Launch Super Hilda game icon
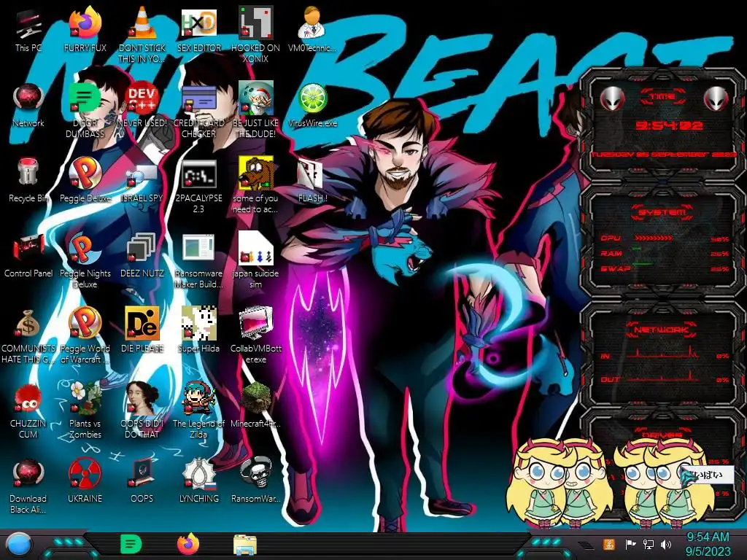The height and width of the screenshot is (560, 747). (198, 324)
